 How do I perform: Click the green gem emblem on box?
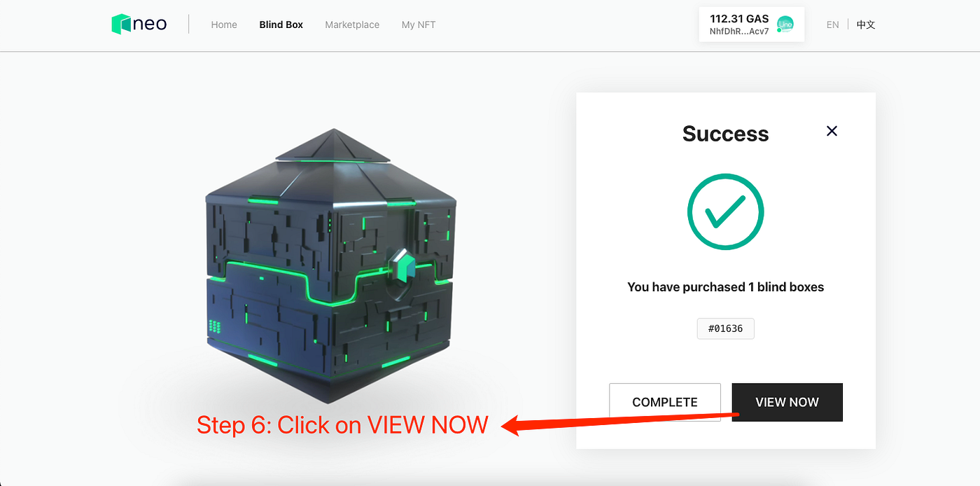coord(401,267)
